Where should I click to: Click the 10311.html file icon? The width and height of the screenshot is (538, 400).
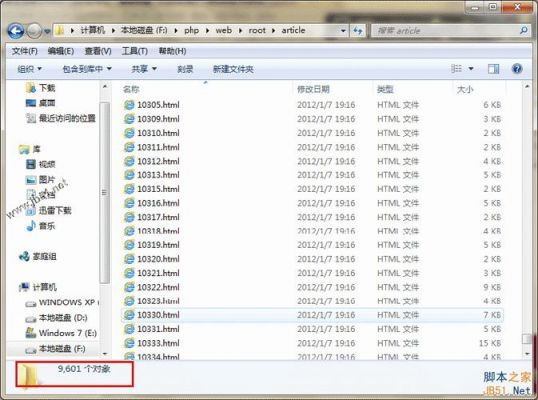(x=129, y=147)
